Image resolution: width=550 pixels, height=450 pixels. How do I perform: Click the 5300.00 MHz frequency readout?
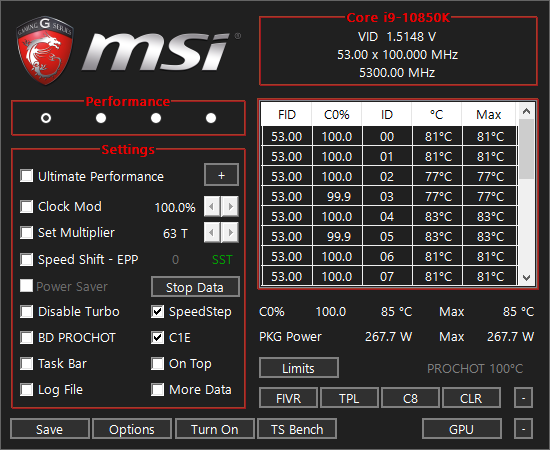(x=397, y=73)
